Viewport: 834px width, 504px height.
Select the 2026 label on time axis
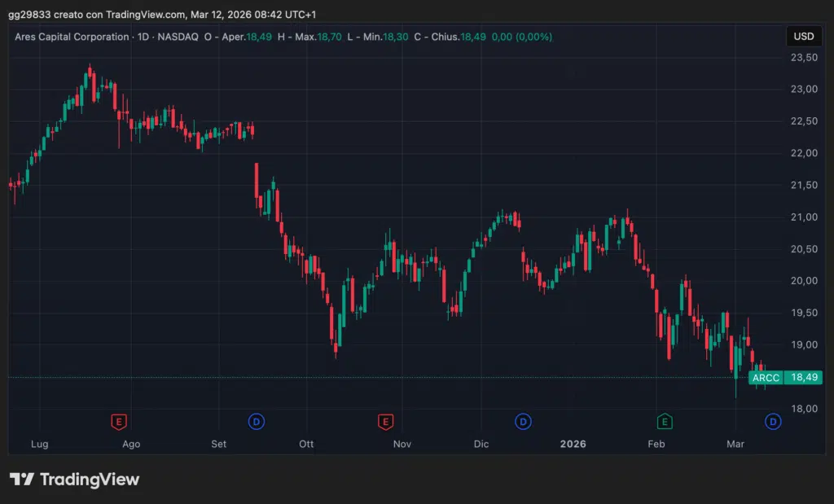coord(573,444)
